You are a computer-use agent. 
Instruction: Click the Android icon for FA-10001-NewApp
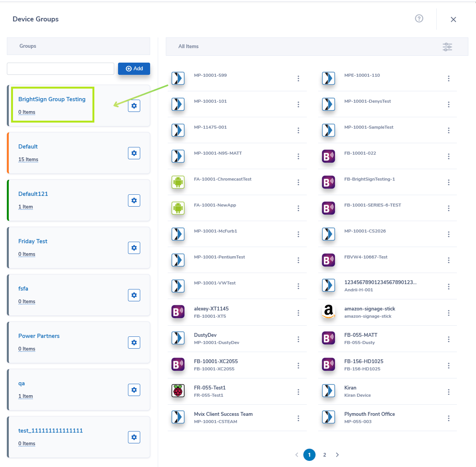(x=178, y=208)
